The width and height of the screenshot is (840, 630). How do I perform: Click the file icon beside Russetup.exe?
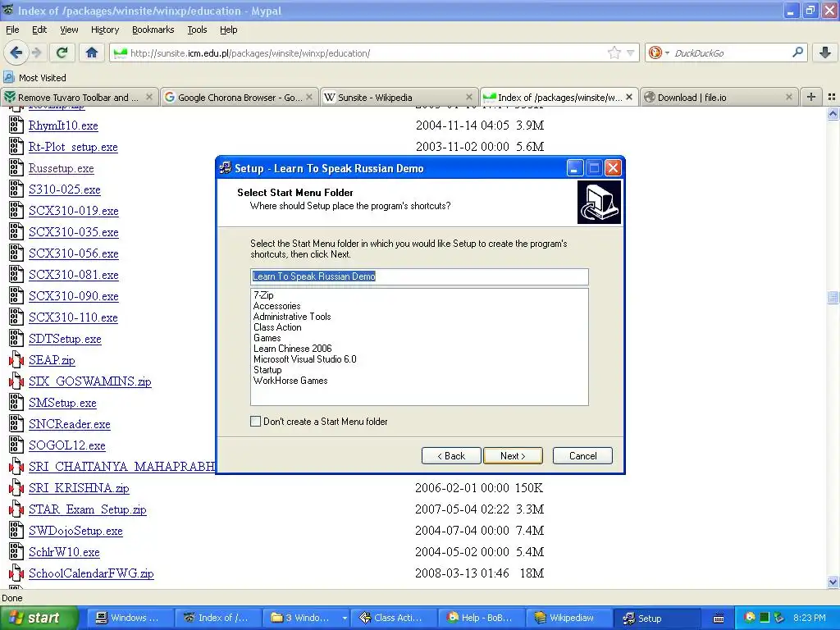[x=16, y=167]
